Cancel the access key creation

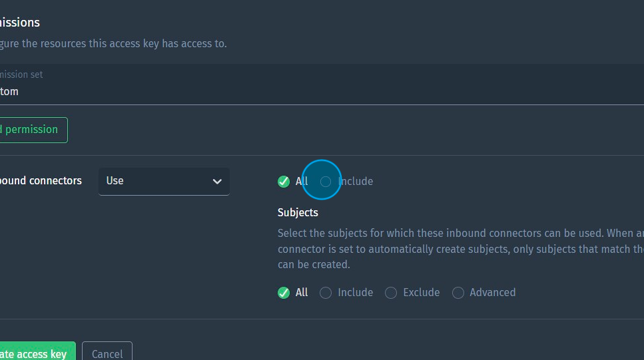[x=107, y=353]
